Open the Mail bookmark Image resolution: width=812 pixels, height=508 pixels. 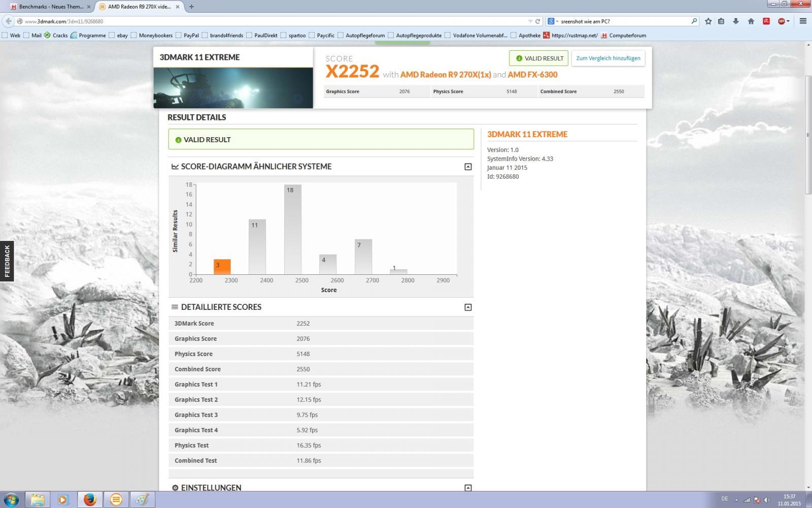(x=32, y=36)
